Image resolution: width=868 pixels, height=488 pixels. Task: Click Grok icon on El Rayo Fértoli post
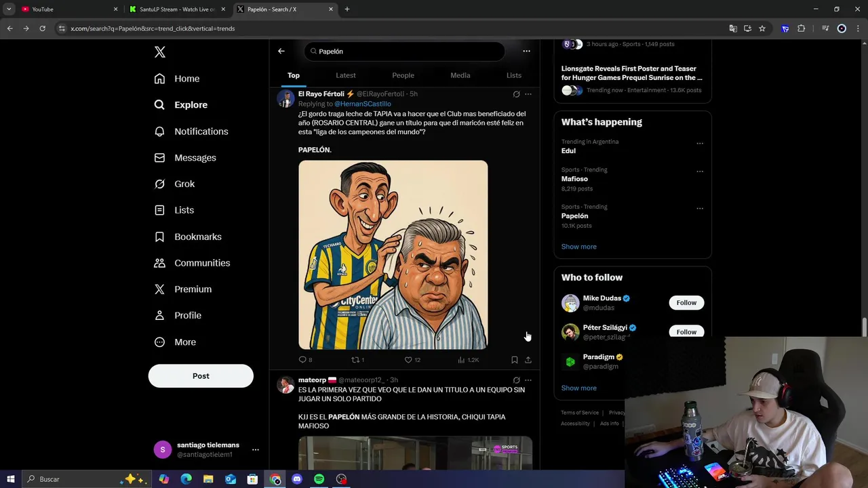point(516,94)
